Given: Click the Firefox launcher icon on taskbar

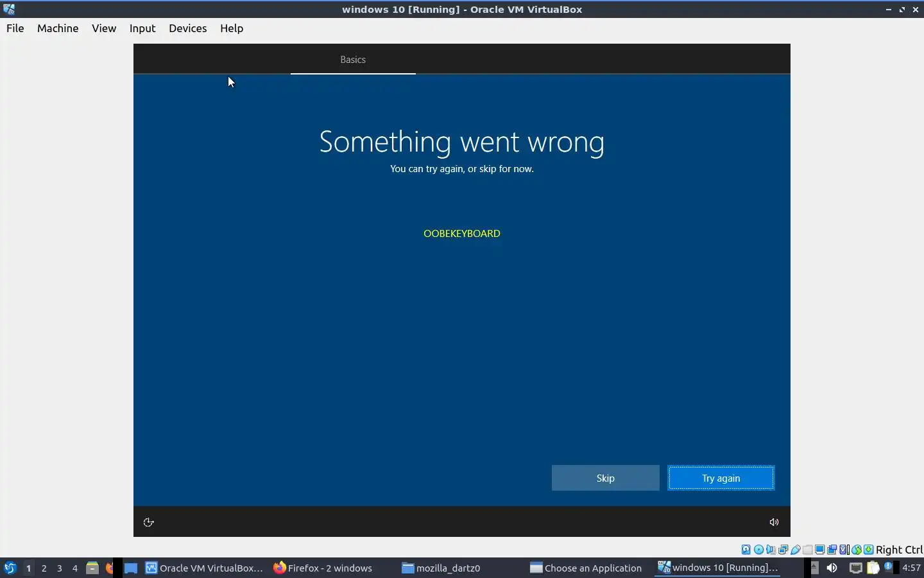Looking at the screenshot, I should [x=110, y=568].
